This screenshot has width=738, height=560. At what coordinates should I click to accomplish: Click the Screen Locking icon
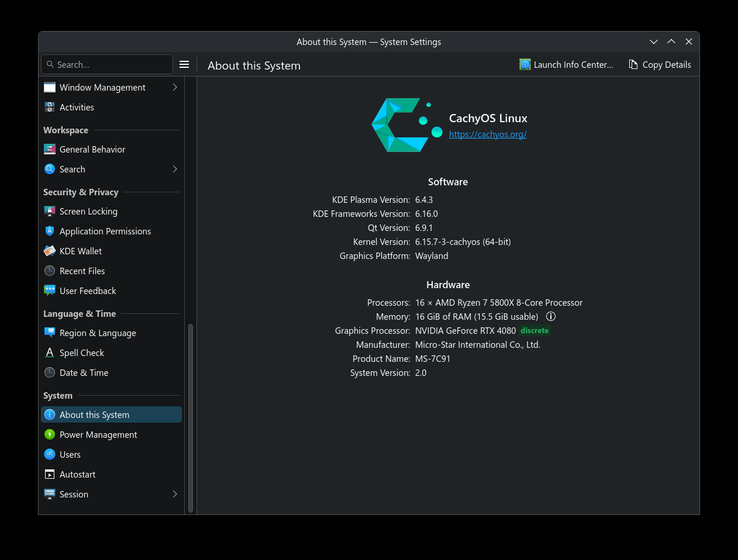click(50, 211)
